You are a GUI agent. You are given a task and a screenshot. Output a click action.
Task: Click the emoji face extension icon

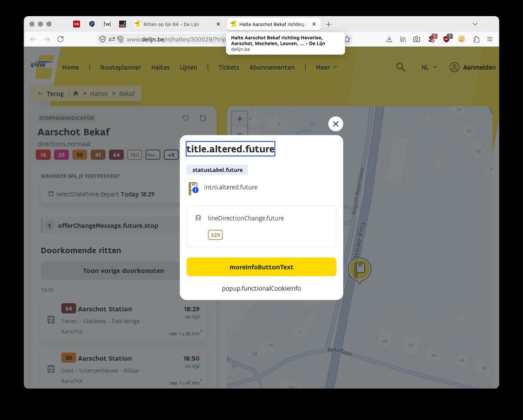pos(461,39)
